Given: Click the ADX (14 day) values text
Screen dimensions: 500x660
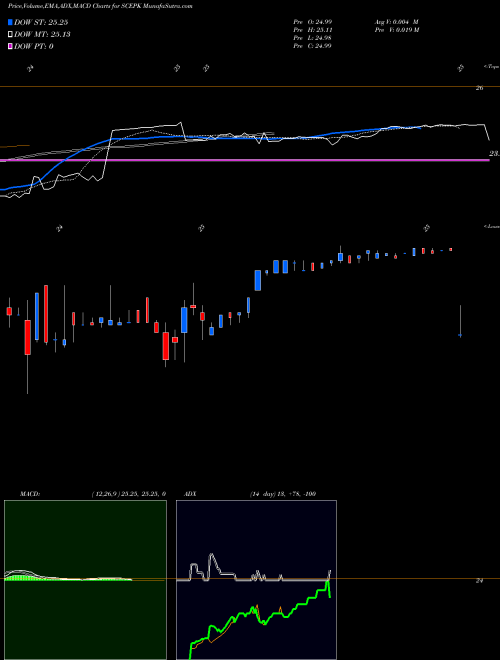Looking at the screenshot, I should tap(283, 494).
